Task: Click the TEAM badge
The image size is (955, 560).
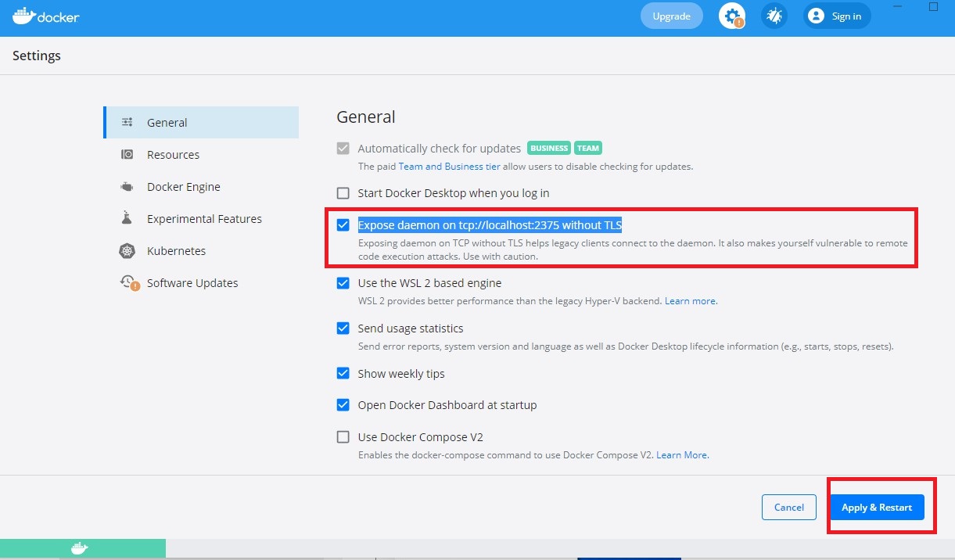Action: tap(588, 148)
